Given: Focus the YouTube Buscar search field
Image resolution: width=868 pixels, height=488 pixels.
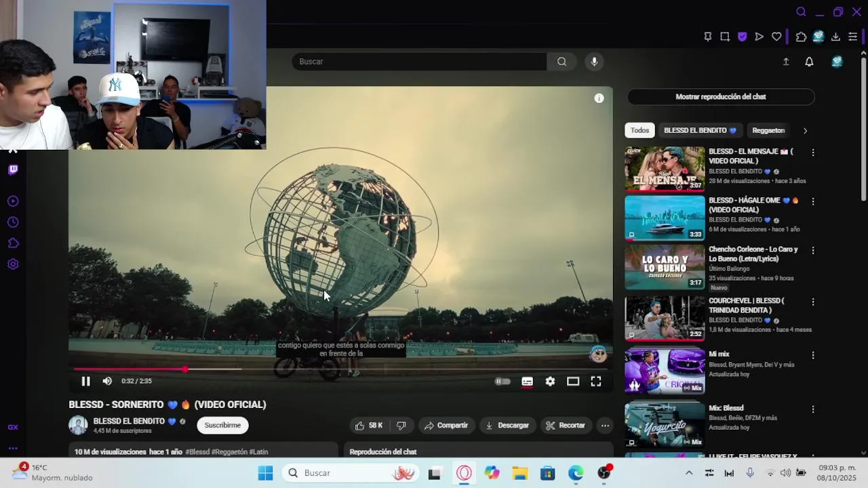Looking at the screenshot, I should click(419, 62).
